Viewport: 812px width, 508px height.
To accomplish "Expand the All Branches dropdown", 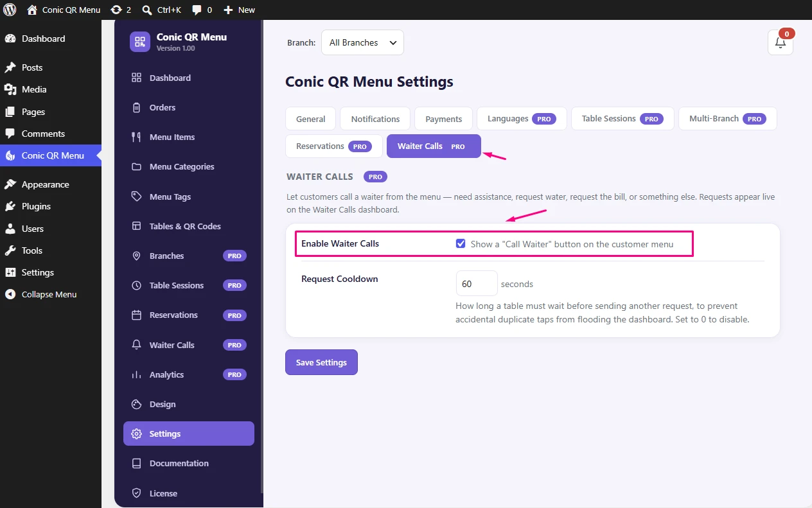I will coord(362,42).
